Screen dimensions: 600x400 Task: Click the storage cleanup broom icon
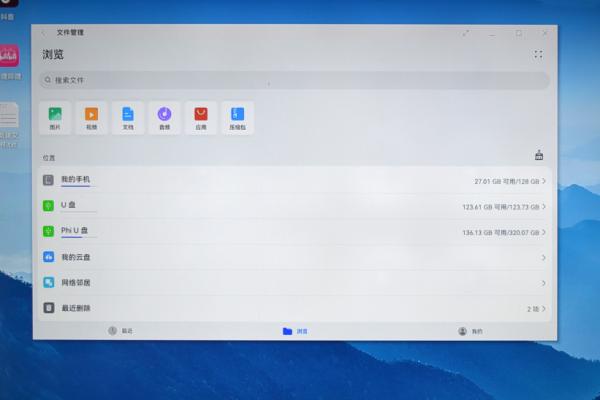539,156
